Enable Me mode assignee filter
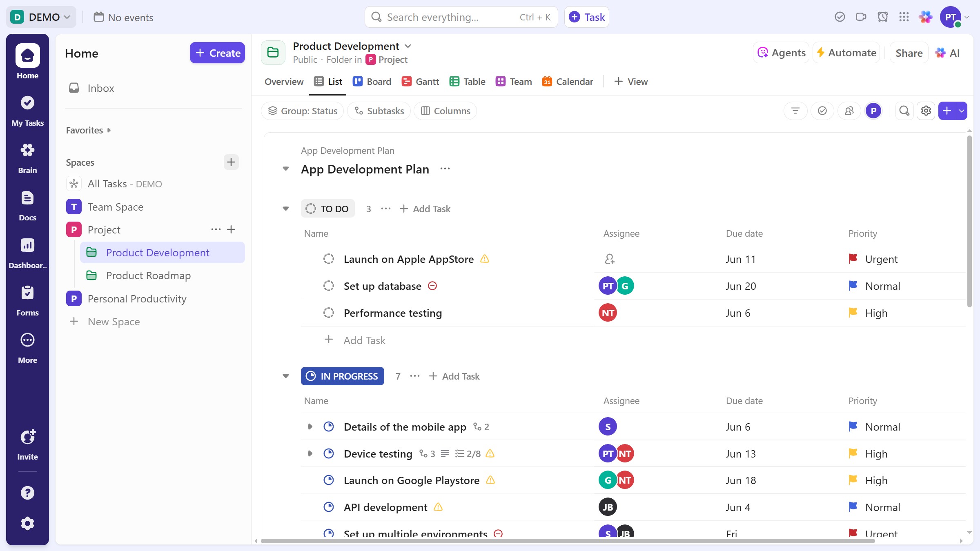Screen dimensions: 980x551 pos(874,111)
